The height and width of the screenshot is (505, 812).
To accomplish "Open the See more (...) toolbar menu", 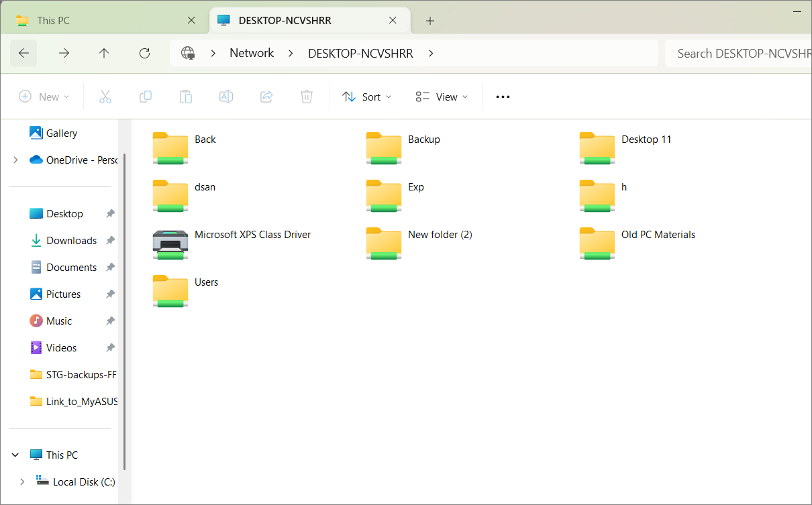I will point(503,96).
